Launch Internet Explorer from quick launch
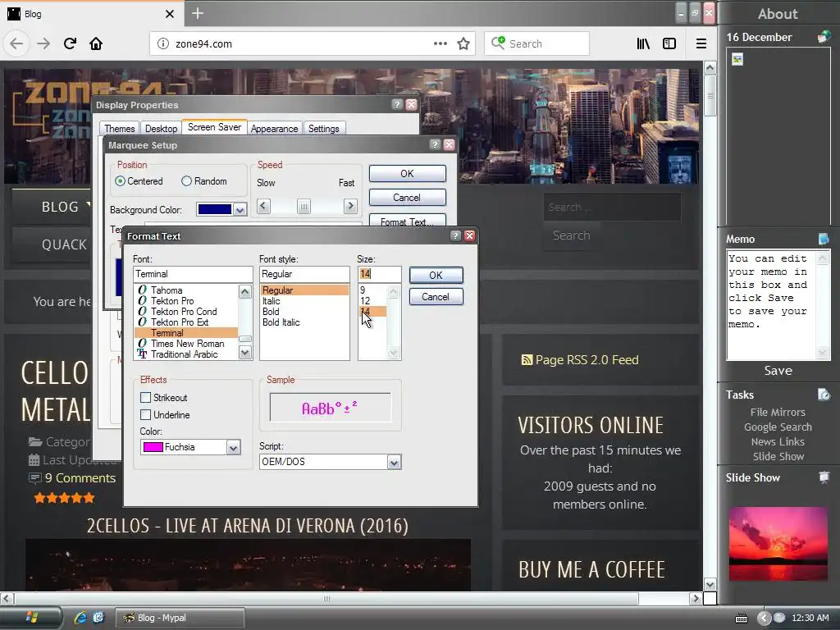Screen dimensions: 840x630 (x=80, y=618)
